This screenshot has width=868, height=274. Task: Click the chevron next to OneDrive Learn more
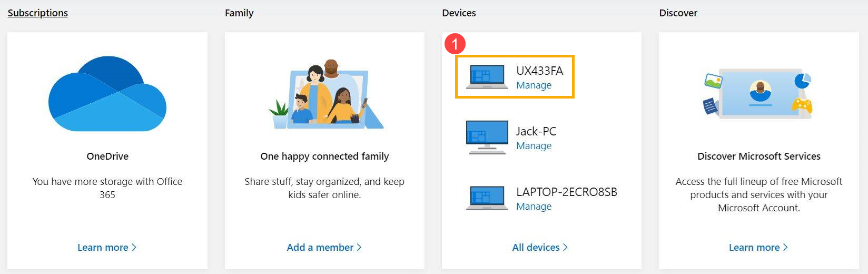click(x=134, y=247)
